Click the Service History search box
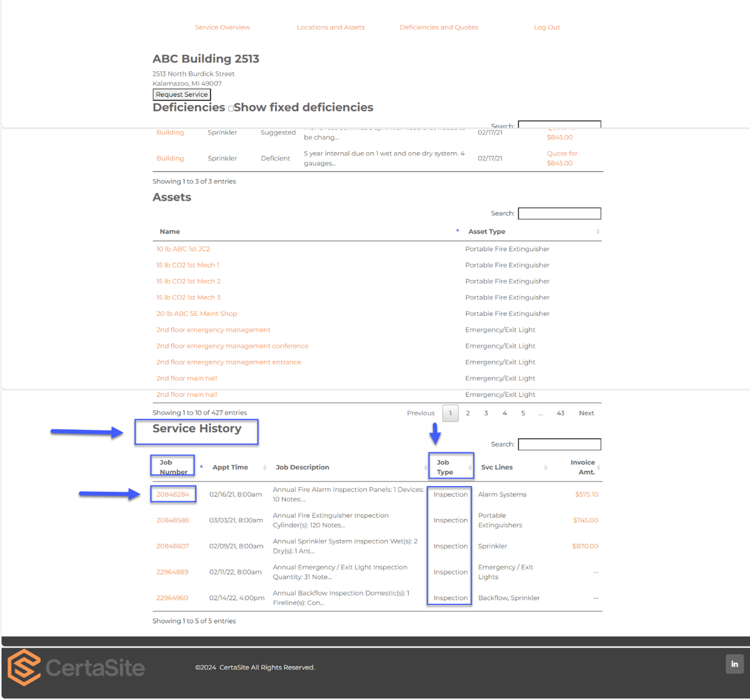This screenshot has width=750, height=700. coord(559,444)
